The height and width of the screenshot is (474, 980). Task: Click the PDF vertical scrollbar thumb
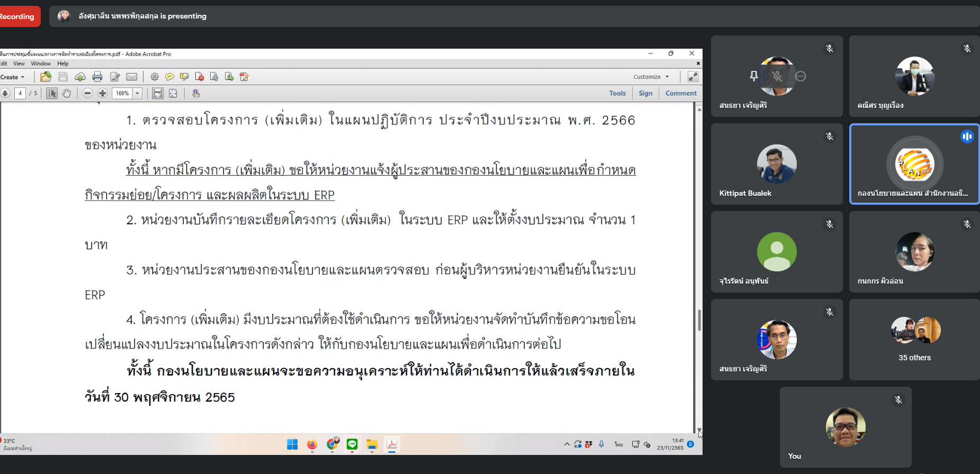click(x=699, y=320)
